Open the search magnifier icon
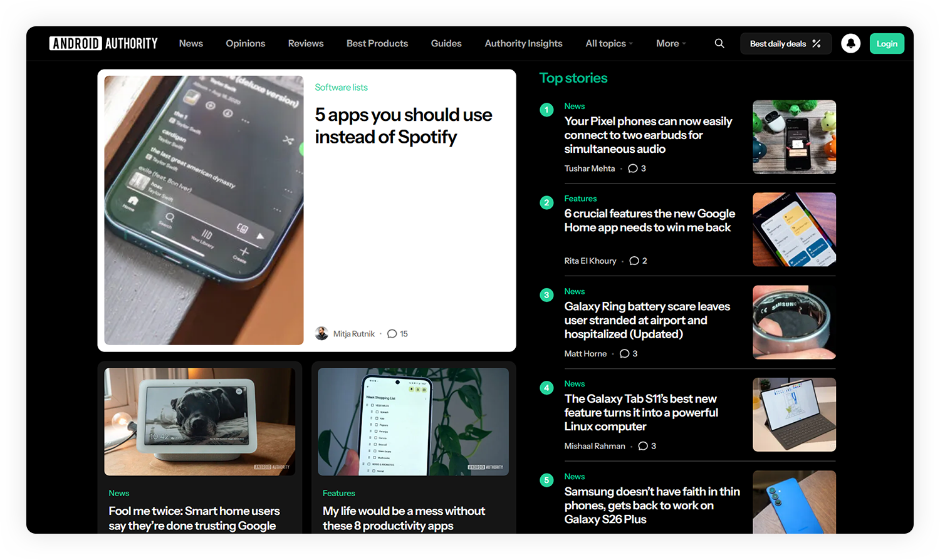 [719, 43]
